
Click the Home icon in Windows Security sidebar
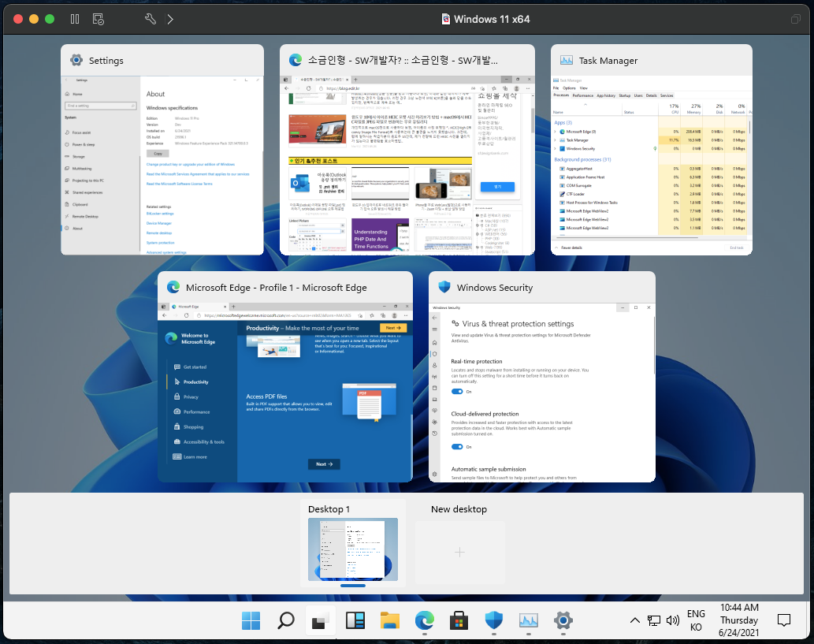coord(434,343)
